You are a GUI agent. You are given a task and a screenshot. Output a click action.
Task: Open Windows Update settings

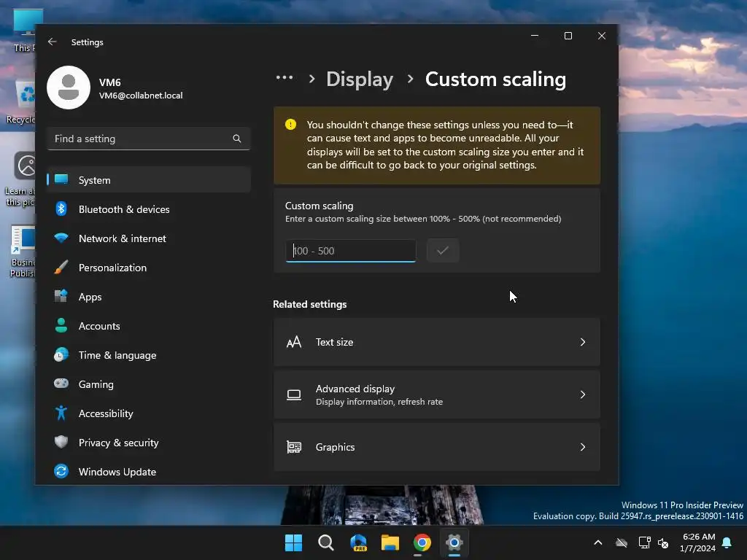point(149,472)
